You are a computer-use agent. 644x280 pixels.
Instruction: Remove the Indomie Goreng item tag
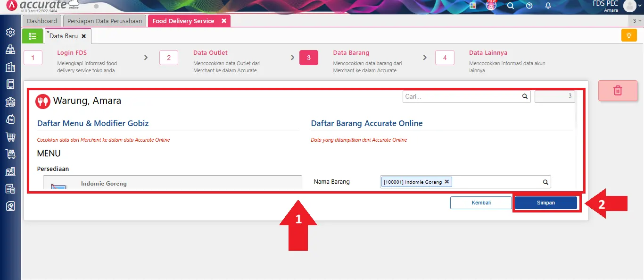coord(447,181)
